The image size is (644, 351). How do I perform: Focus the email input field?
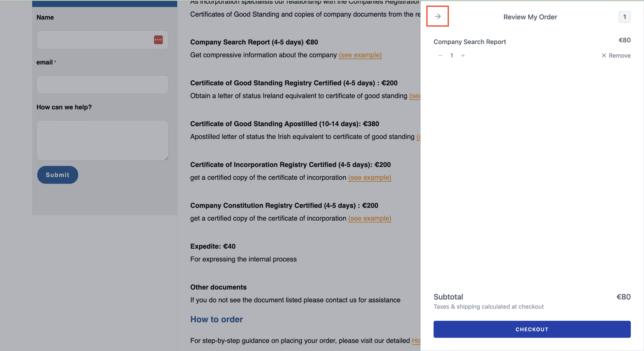[x=102, y=85]
